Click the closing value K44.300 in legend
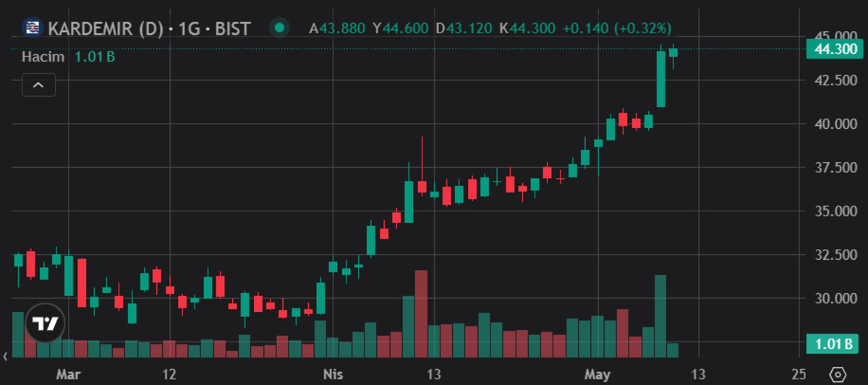 click(x=532, y=28)
